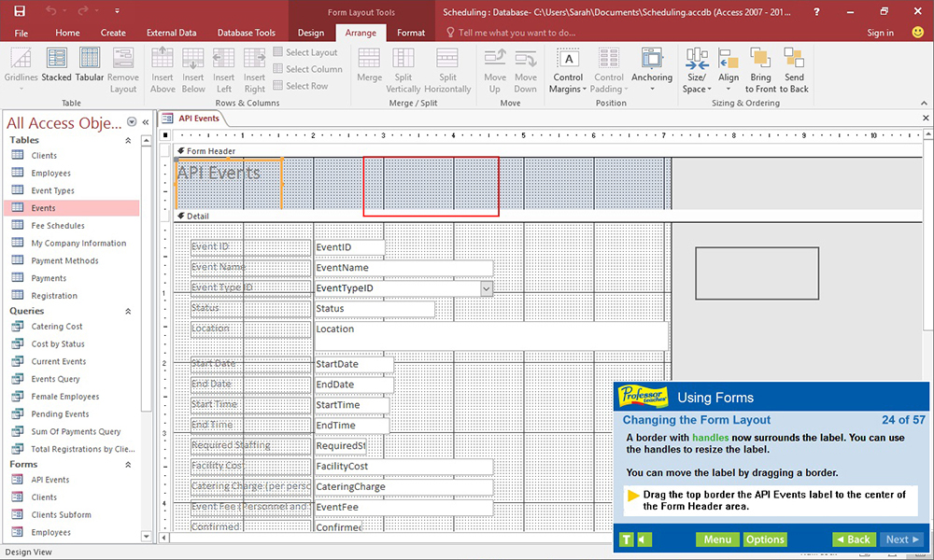Close the API Events form tab
The image size is (934, 560).
(926, 118)
